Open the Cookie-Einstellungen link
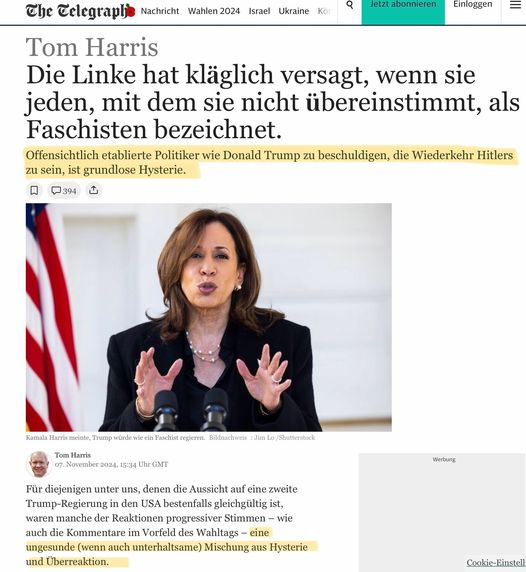The width and height of the screenshot is (526, 572). (x=496, y=562)
